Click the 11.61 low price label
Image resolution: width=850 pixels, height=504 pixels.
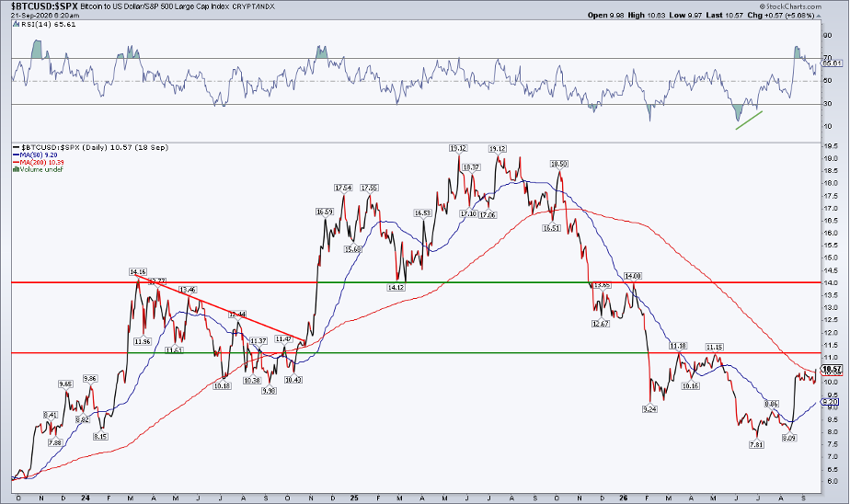175,350
